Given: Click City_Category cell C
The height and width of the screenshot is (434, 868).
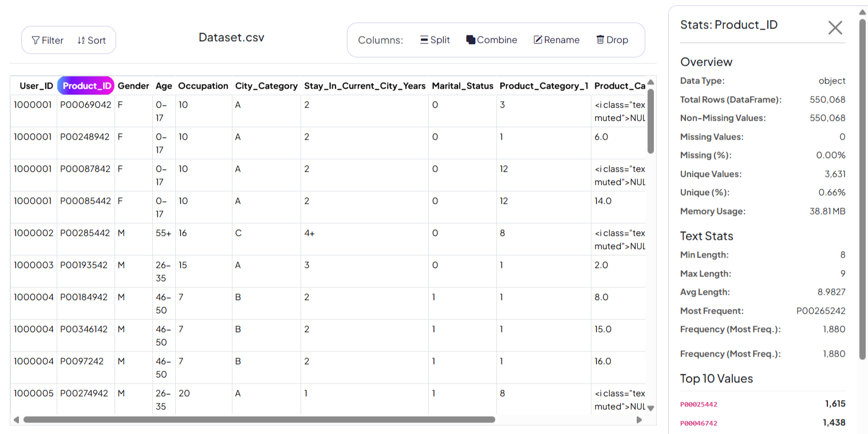Looking at the screenshot, I should [x=266, y=239].
